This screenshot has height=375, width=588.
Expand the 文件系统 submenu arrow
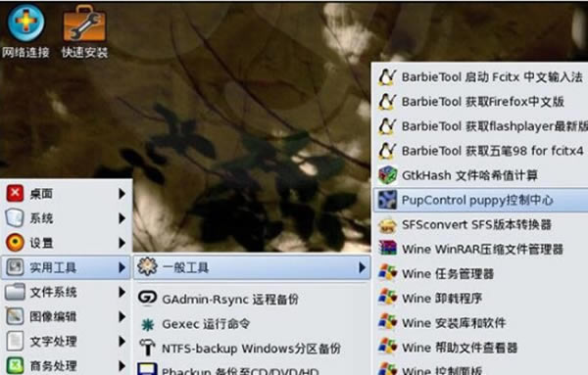click(122, 292)
